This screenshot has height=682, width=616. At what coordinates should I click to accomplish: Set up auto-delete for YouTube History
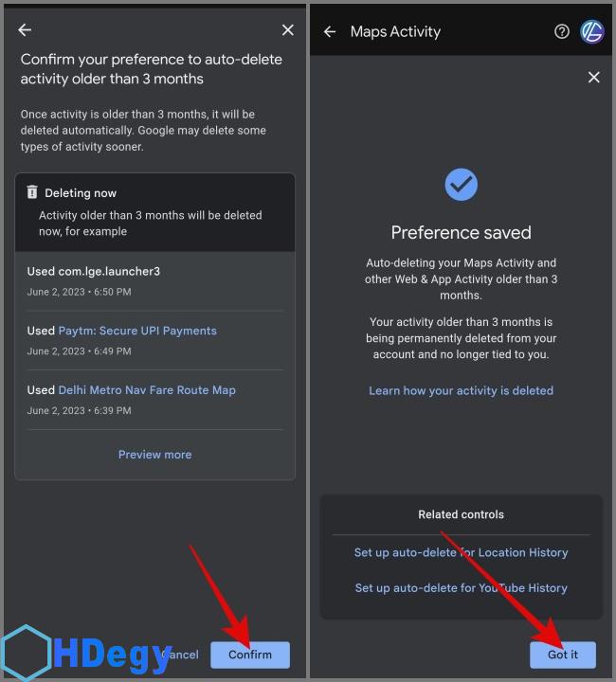tap(461, 587)
